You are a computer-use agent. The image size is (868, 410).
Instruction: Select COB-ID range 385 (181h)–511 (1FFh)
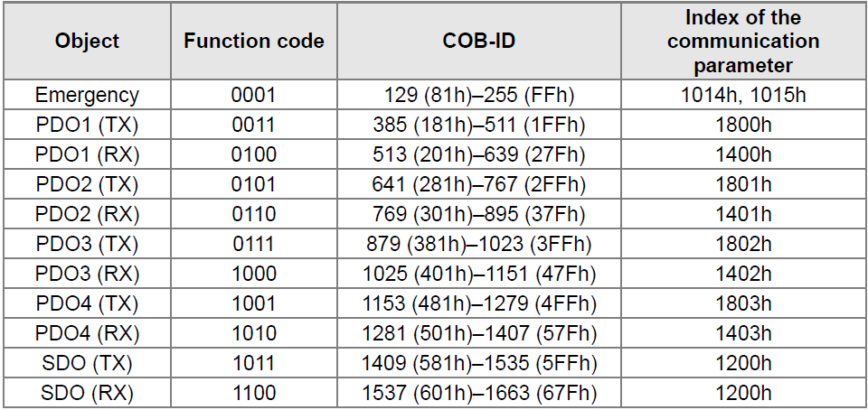pos(479,125)
